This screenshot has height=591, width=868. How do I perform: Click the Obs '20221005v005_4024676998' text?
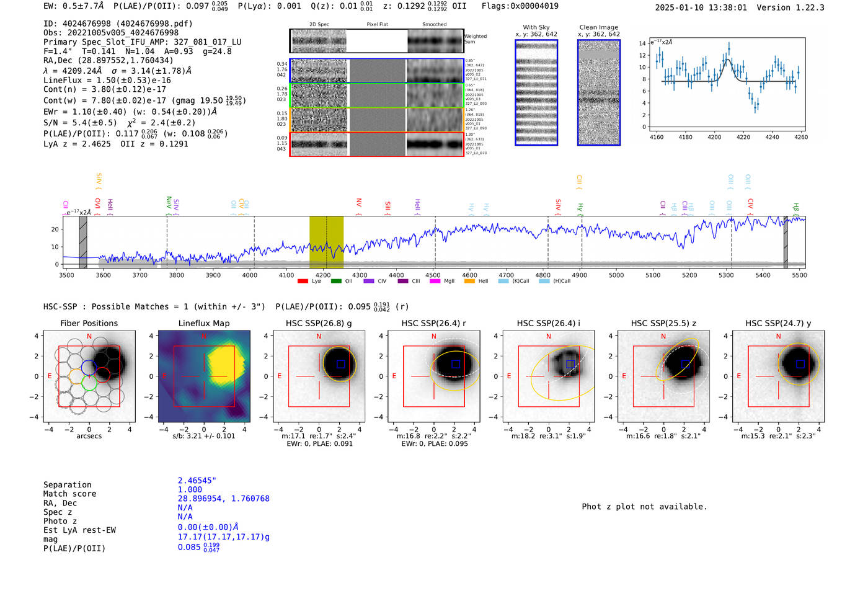(111, 33)
